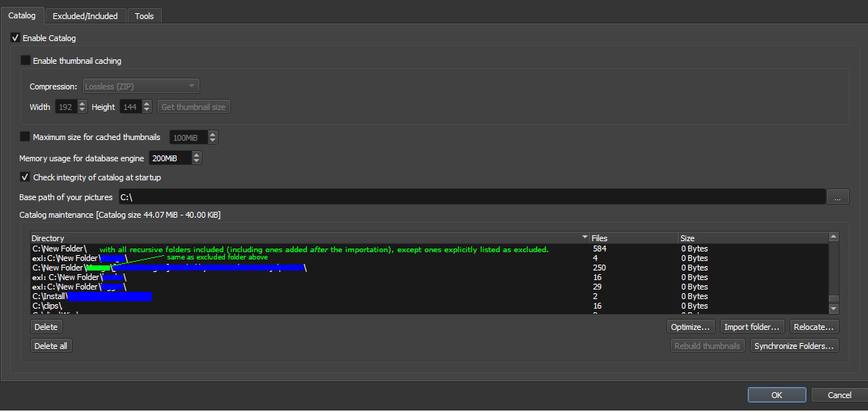Select the row with 250 files
Image resolution: width=868 pixels, height=412 pixels.
coord(429,268)
